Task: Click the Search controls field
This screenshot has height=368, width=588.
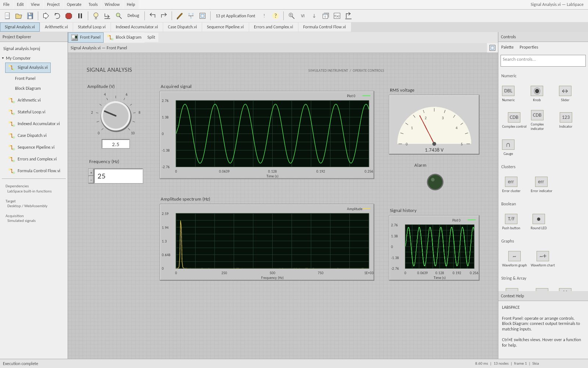Action: (543, 61)
